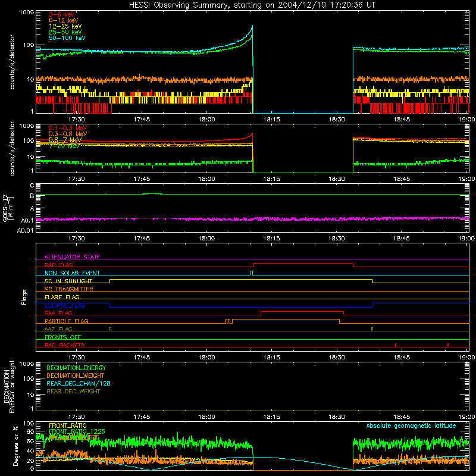
Task: Select the red 3-6 keV legend label
Action: [x=62, y=14]
